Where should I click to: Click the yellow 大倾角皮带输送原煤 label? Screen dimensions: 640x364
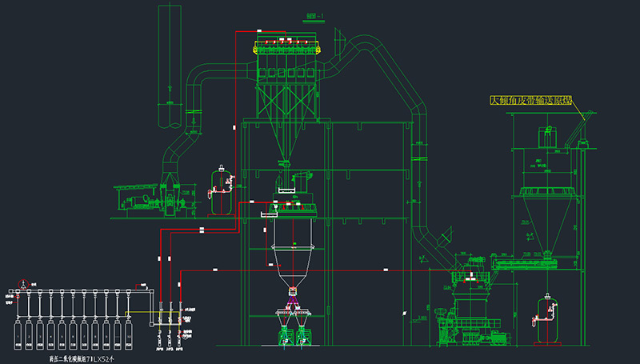coord(536,101)
